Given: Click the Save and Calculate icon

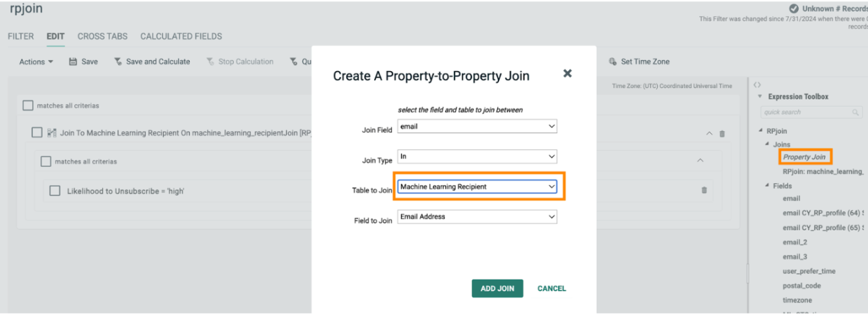Looking at the screenshot, I should pyautogui.click(x=118, y=62).
